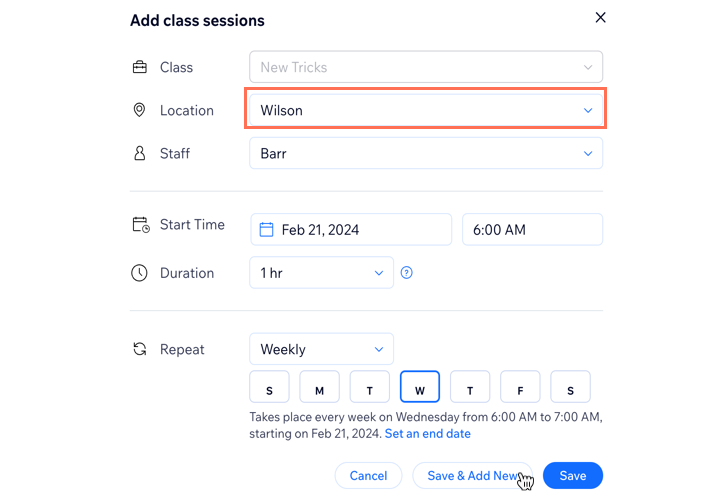Viewport: 710px width, 500px height.
Task: Open the Location dropdown showing Wilson
Action: (425, 110)
